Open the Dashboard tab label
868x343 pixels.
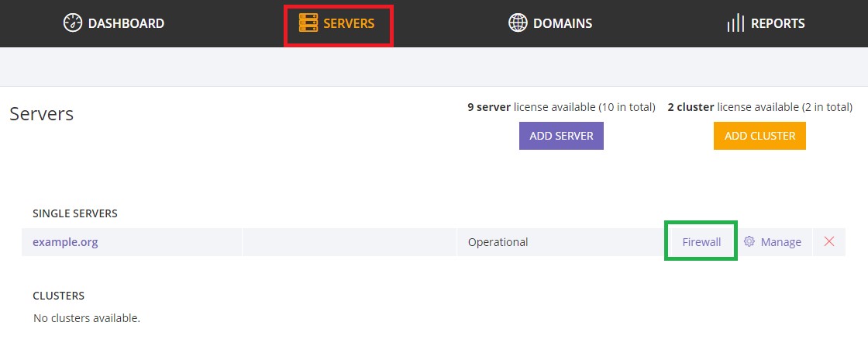click(x=126, y=23)
